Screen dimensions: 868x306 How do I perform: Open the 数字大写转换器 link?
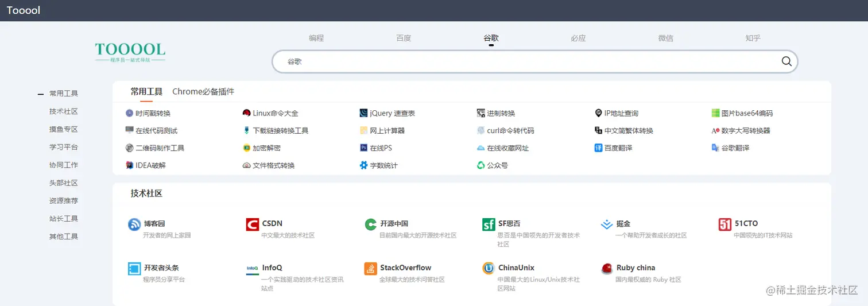click(746, 130)
